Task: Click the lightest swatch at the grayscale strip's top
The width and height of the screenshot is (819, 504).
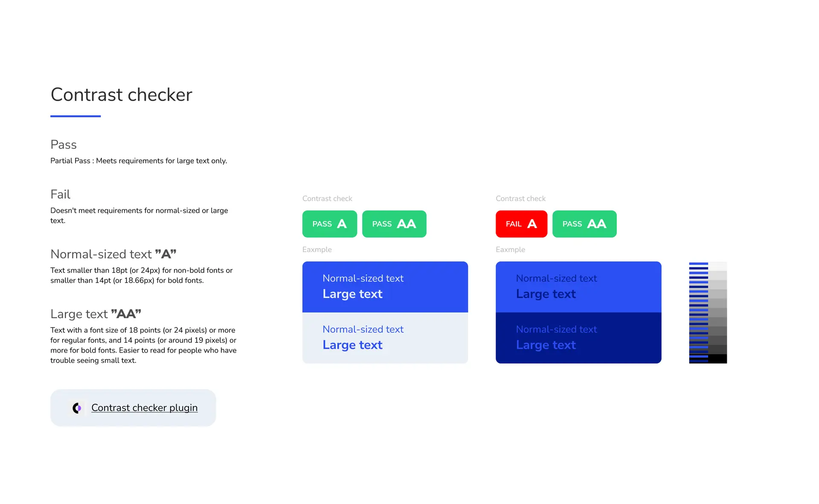Action: [x=717, y=266]
